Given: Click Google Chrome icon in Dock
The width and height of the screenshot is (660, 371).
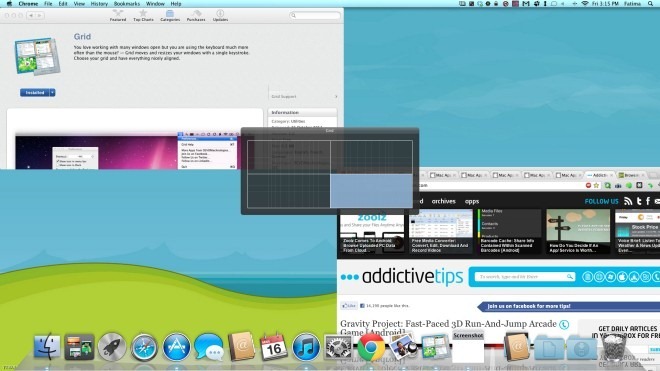Looking at the screenshot, I should coord(371,347).
